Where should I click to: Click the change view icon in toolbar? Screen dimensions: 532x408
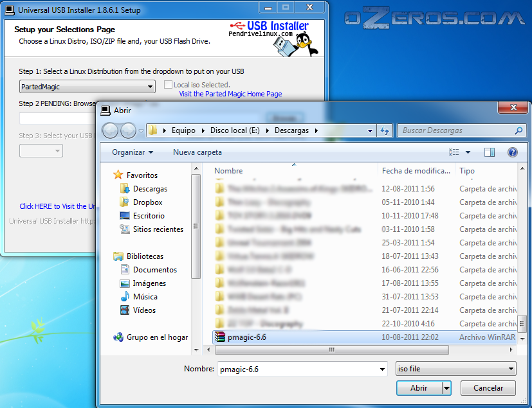[454, 152]
